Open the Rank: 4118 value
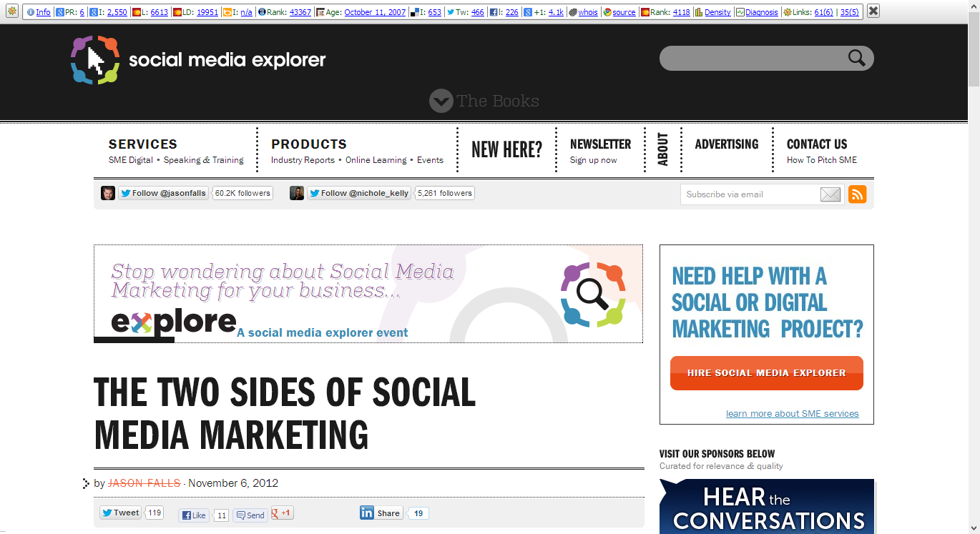This screenshot has height=534, width=980. (x=682, y=12)
